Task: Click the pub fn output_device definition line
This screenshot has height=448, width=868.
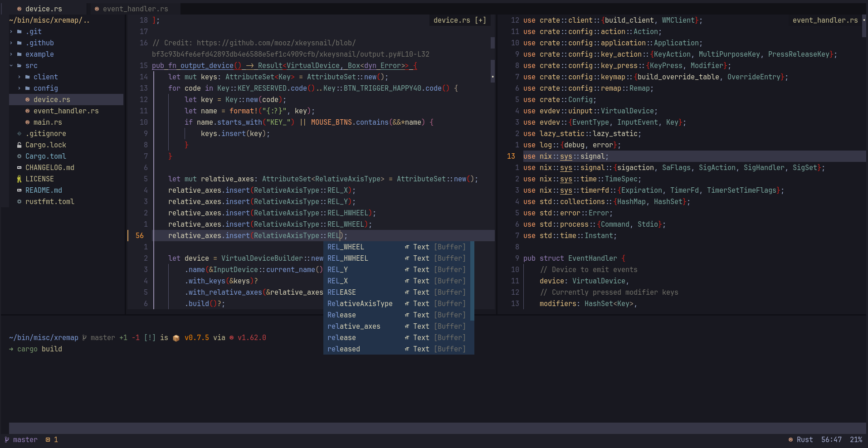Action: pos(284,65)
